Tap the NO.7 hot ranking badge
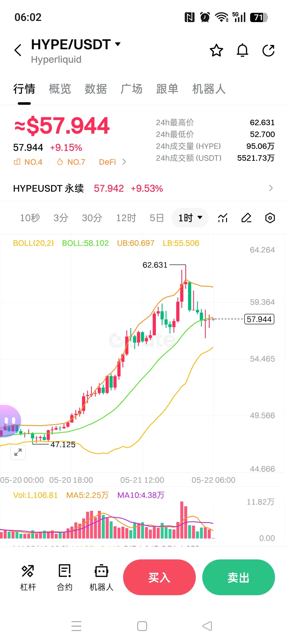Image resolution: width=288 pixels, height=644 pixels. click(71, 162)
